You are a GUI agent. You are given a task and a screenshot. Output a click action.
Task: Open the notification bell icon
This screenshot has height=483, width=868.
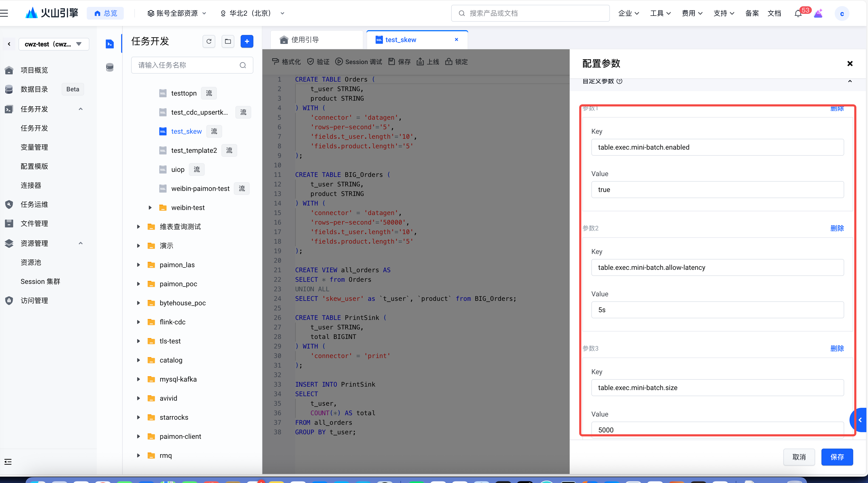coord(798,14)
